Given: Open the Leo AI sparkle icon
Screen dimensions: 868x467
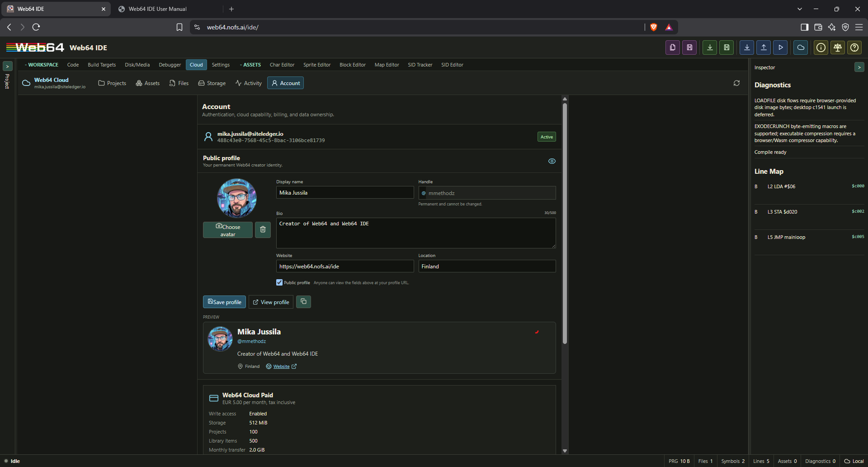Looking at the screenshot, I should tap(832, 27).
